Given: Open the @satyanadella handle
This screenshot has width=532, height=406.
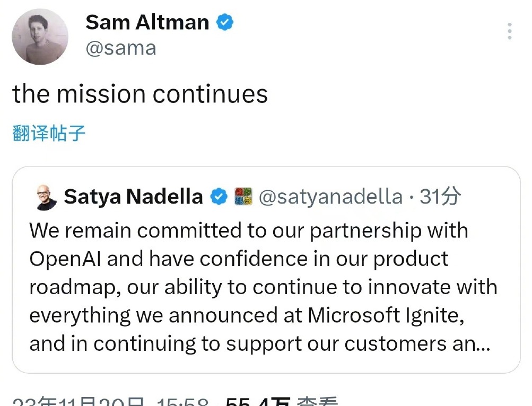Looking at the screenshot, I should click(x=330, y=197).
